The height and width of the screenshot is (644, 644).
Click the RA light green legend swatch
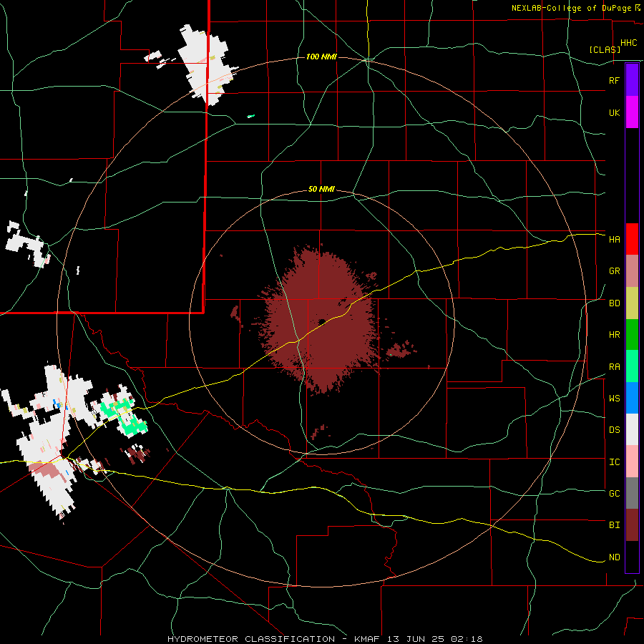[x=632, y=366]
